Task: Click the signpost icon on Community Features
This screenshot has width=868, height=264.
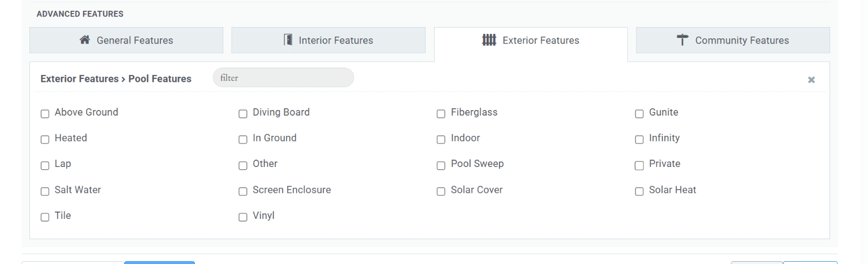Action: pyautogui.click(x=683, y=40)
